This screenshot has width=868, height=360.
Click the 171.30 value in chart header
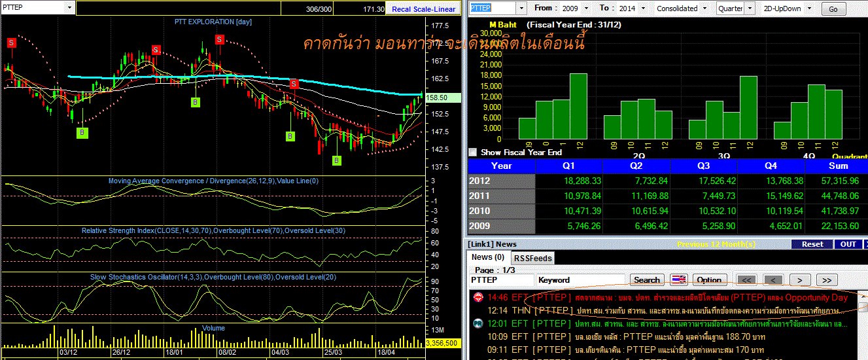pyautogui.click(x=373, y=9)
